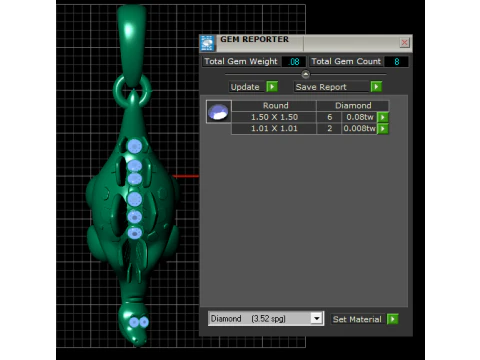480x360 pixels.
Task: Click the Gem Reporter logo icon
Action: [x=207, y=43]
